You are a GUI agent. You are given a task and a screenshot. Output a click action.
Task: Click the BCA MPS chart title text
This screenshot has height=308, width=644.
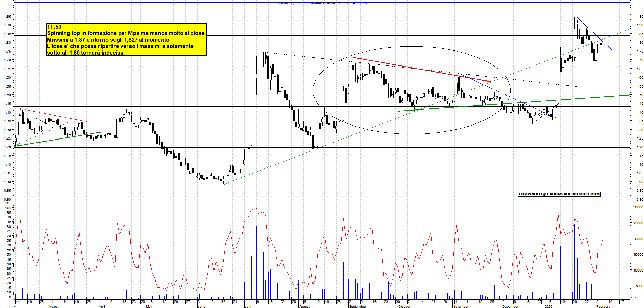pyautogui.click(x=322, y=3)
